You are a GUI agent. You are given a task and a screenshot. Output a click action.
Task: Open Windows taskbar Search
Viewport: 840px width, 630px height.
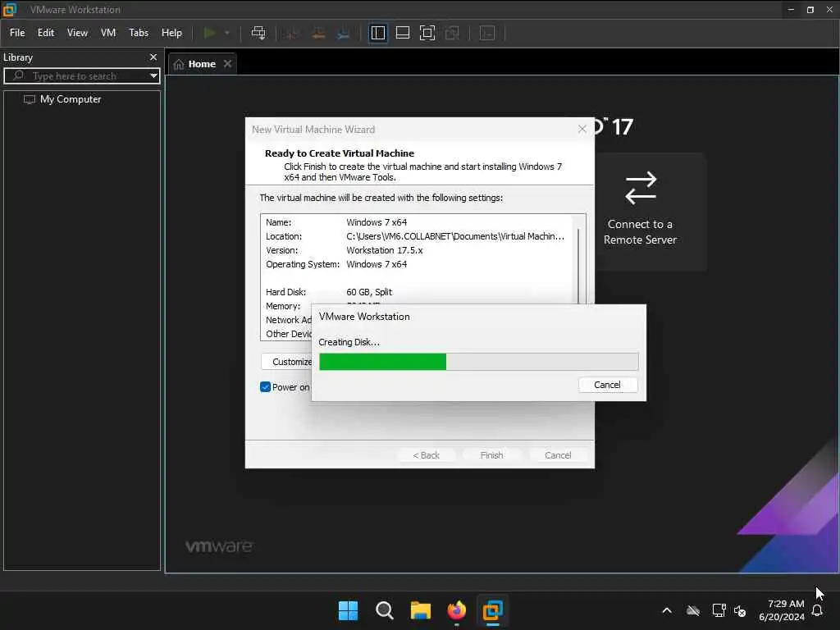point(384,610)
